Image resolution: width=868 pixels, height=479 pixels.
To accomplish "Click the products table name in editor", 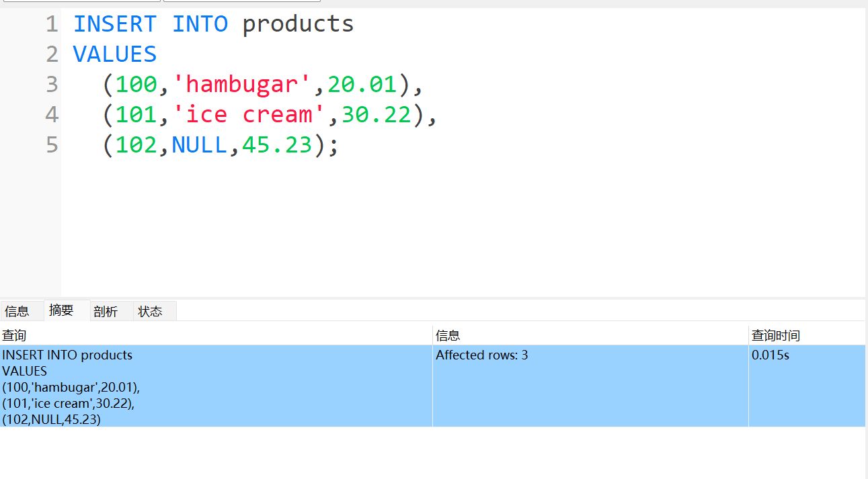I will [x=298, y=24].
